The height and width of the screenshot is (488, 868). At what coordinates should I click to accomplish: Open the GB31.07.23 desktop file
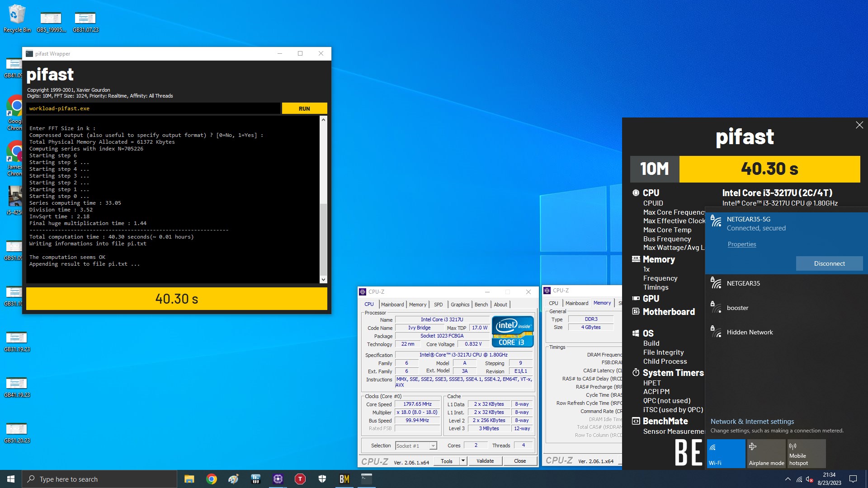click(x=85, y=22)
